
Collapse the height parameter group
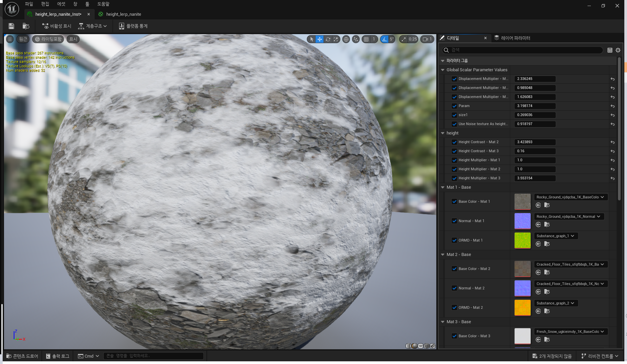443,133
